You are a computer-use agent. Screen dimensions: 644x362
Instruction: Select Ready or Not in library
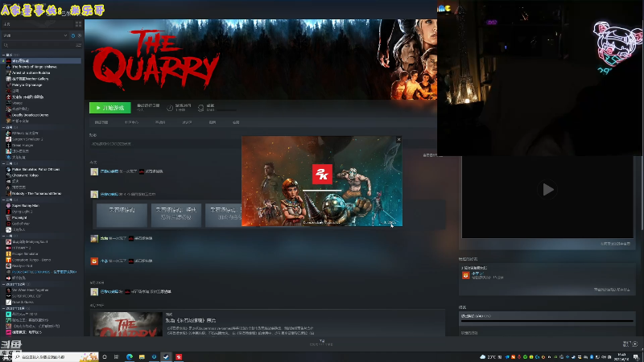click(23, 266)
